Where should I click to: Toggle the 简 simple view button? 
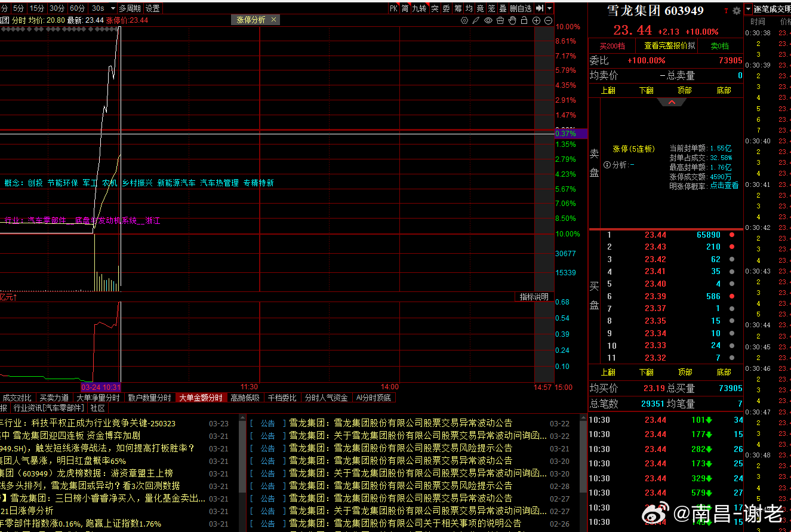pyautogui.click(x=405, y=8)
